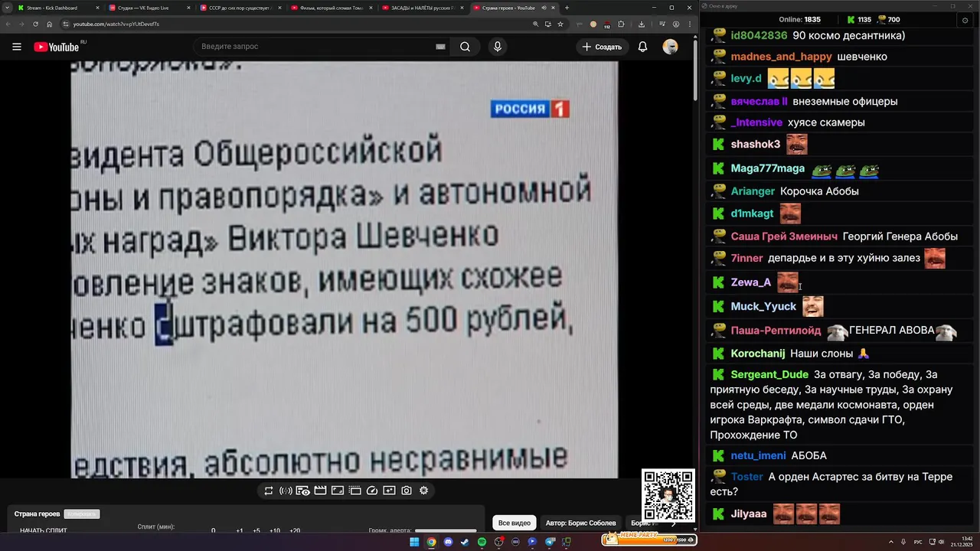980x551 pixels.
Task: Open the YouTube hamburger guide menu
Action: pos(17,47)
